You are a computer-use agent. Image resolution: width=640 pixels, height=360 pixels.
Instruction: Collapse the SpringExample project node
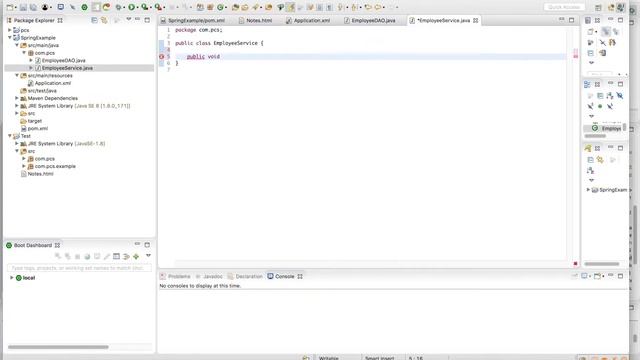pyautogui.click(x=10, y=38)
